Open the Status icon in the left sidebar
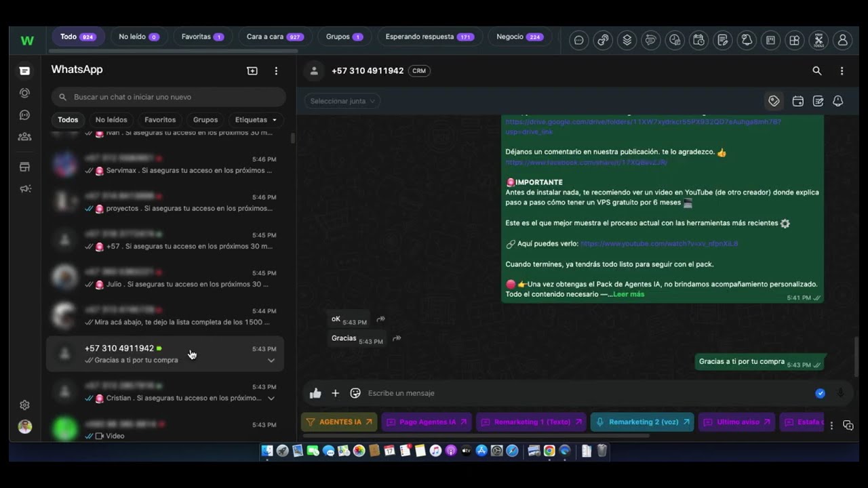The width and height of the screenshot is (868, 488). (x=24, y=93)
